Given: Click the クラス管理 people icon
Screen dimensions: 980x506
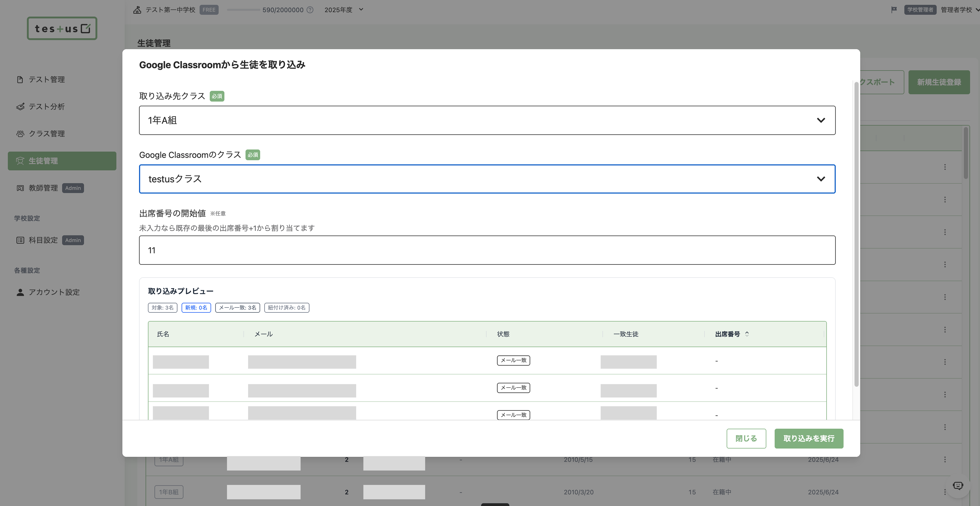Looking at the screenshot, I should (x=20, y=134).
